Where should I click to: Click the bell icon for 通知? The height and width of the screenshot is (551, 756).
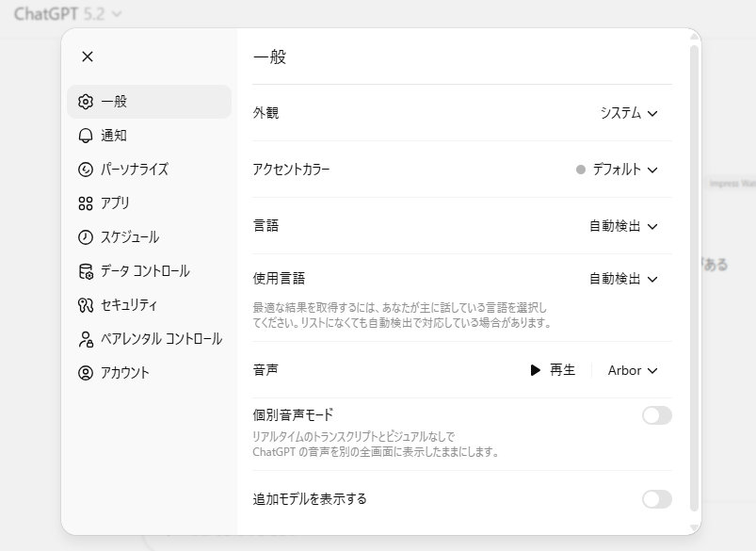pyautogui.click(x=86, y=136)
